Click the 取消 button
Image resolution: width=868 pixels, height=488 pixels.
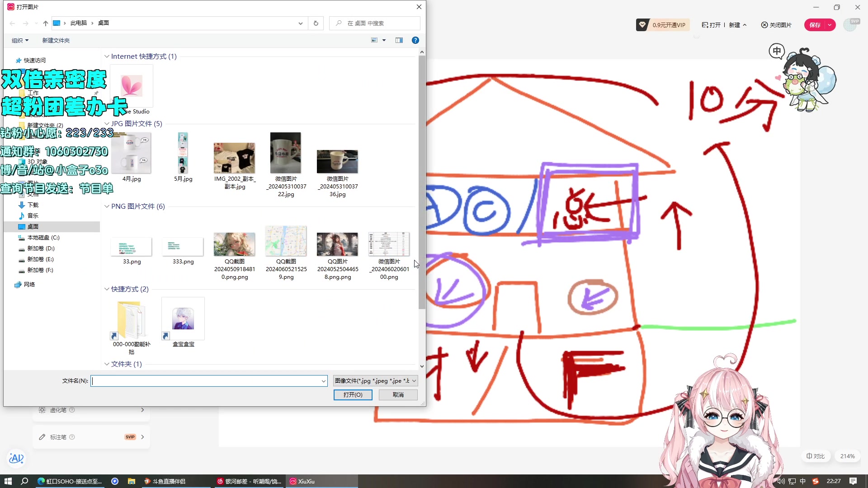pos(398,394)
